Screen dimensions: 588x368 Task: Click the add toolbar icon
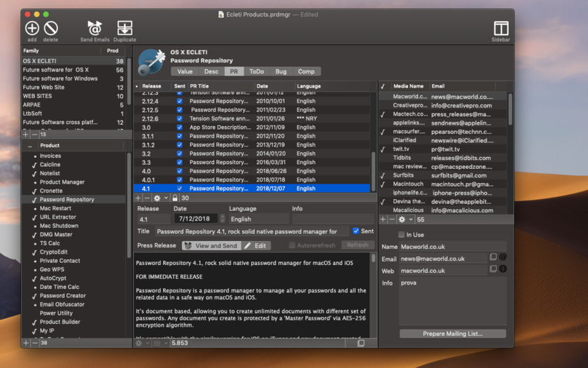32,28
